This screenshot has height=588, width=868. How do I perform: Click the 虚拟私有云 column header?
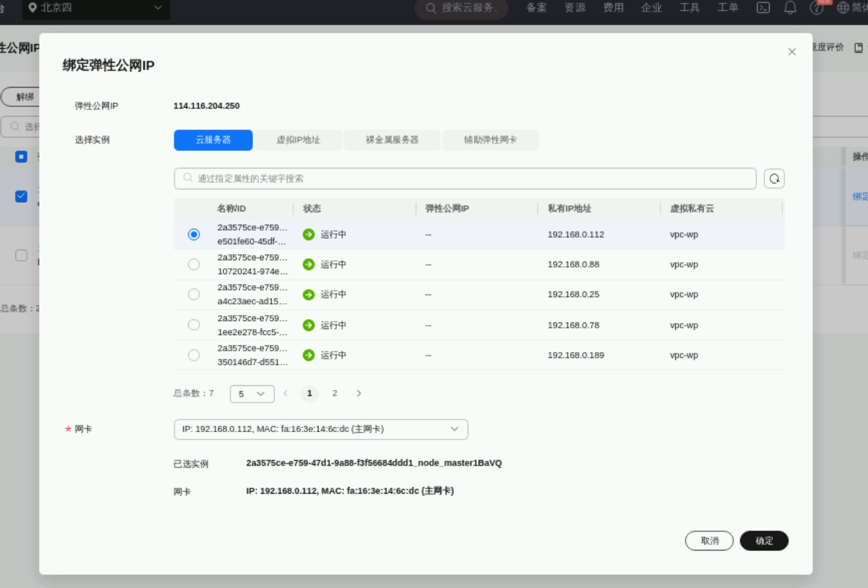(x=692, y=209)
